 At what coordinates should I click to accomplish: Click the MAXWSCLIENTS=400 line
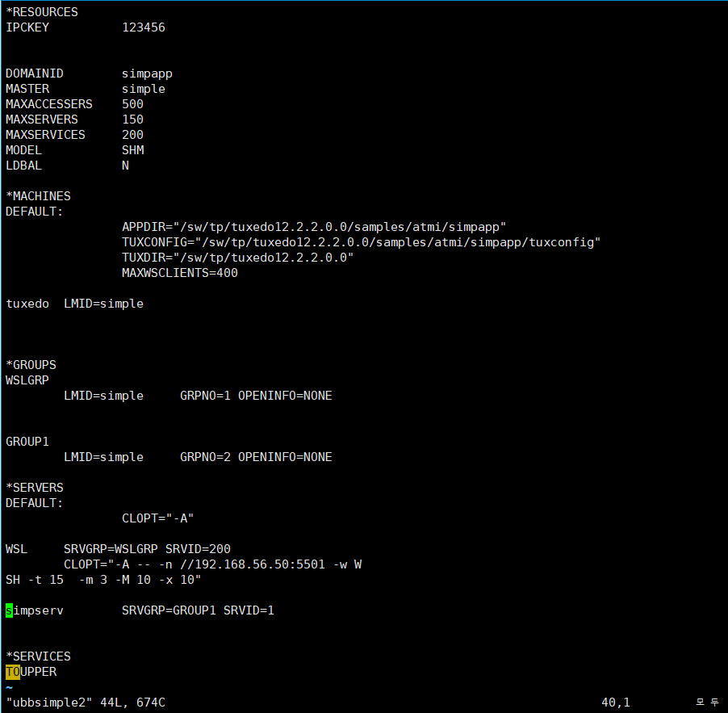(x=180, y=273)
